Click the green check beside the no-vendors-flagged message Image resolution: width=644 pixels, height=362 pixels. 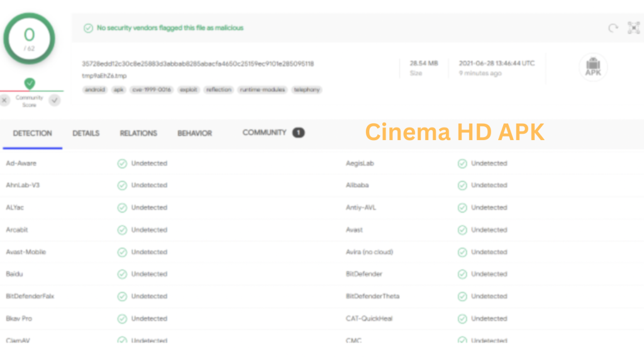(88, 28)
